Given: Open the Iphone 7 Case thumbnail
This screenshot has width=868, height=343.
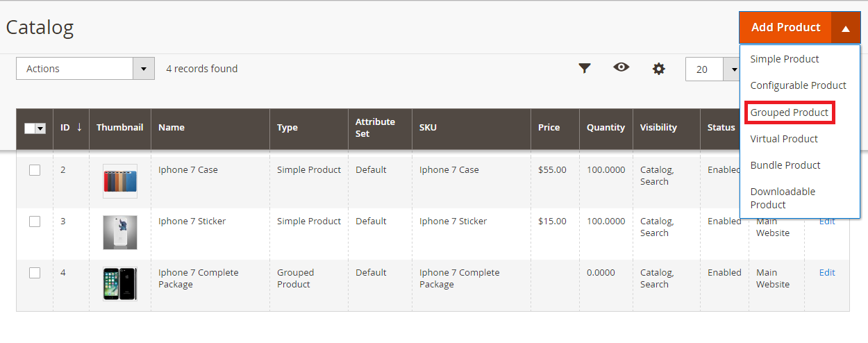Looking at the screenshot, I should point(120,181).
